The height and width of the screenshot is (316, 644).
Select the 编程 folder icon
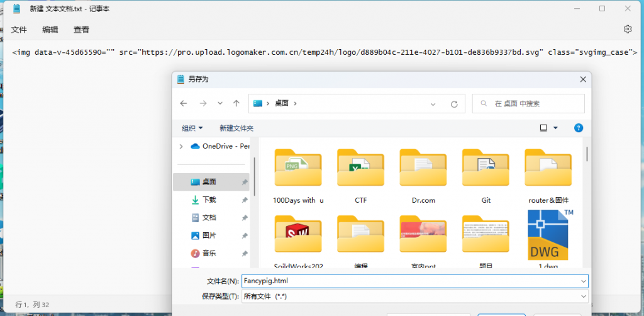[360, 234]
